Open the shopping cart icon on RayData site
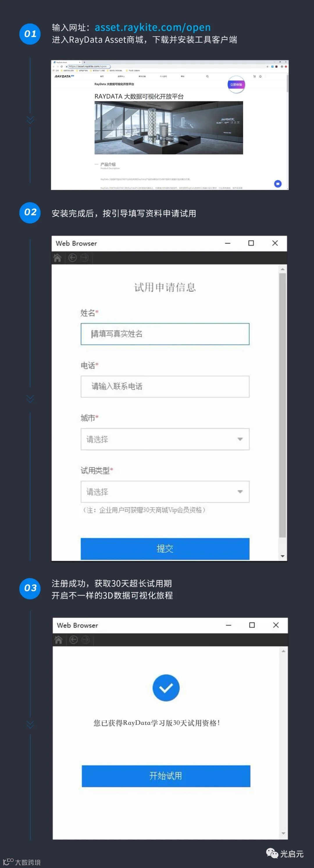The width and height of the screenshot is (314, 868). click(x=254, y=76)
